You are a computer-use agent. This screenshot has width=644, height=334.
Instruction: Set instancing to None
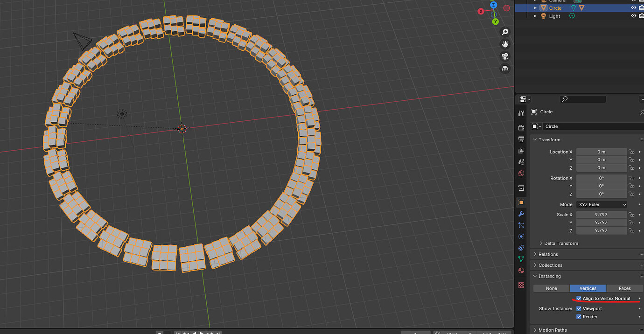pyautogui.click(x=551, y=288)
